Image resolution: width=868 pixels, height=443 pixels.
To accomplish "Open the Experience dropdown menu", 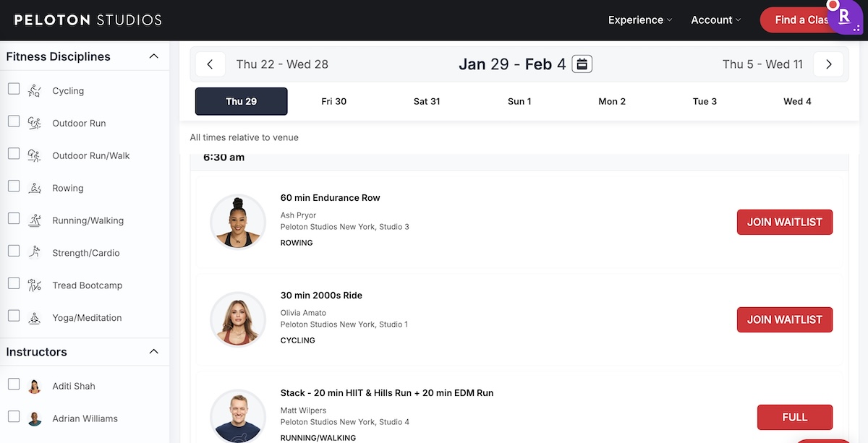I will 640,20.
